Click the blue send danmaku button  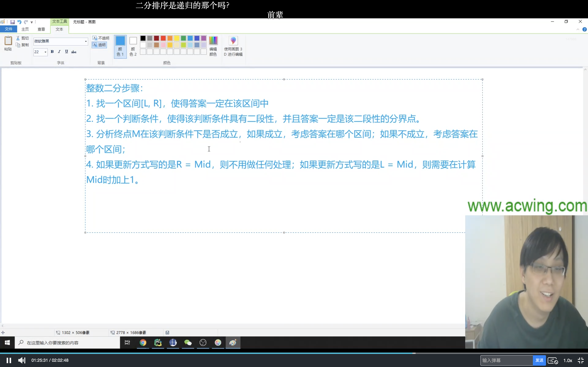coord(539,360)
